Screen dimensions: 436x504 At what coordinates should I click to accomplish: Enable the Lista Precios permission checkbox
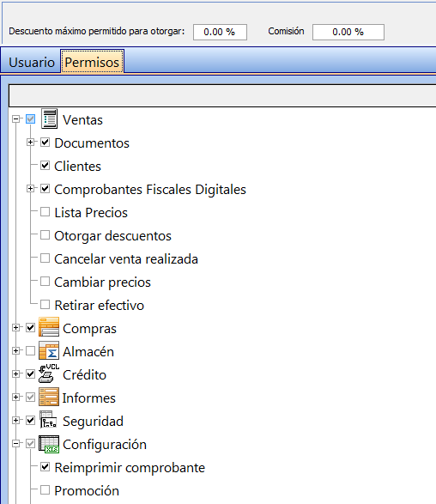click(45, 212)
